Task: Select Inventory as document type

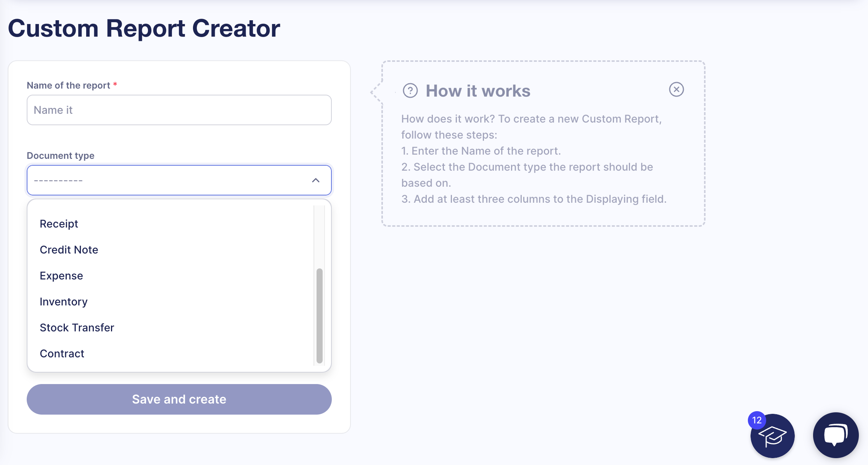Action: [x=63, y=302]
